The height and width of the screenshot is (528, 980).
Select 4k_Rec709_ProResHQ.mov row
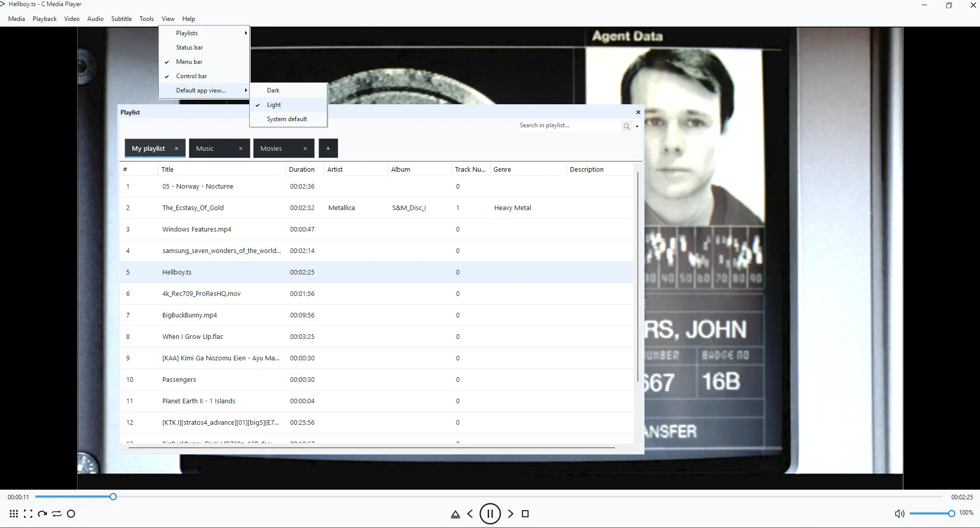point(376,294)
